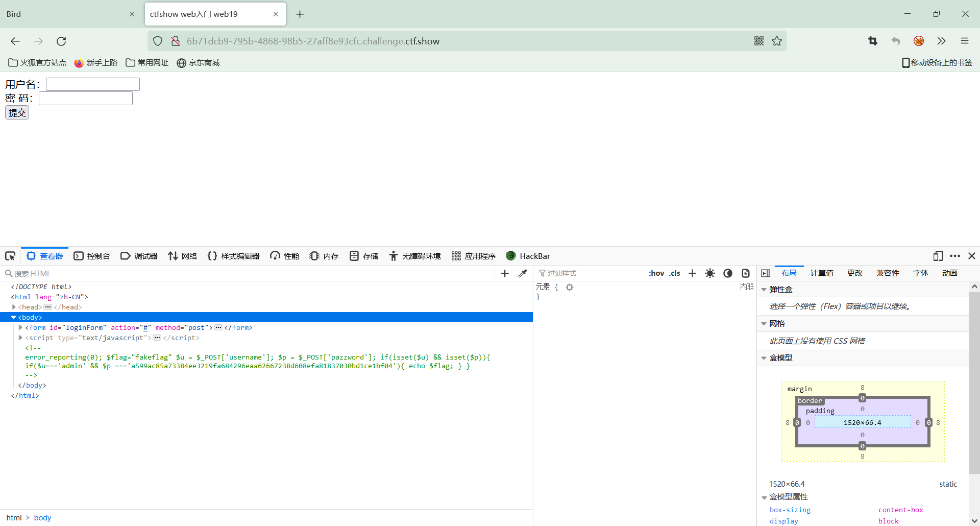Open the Storage (存储) tab
The width and height of the screenshot is (980, 526).
pyautogui.click(x=364, y=256)
